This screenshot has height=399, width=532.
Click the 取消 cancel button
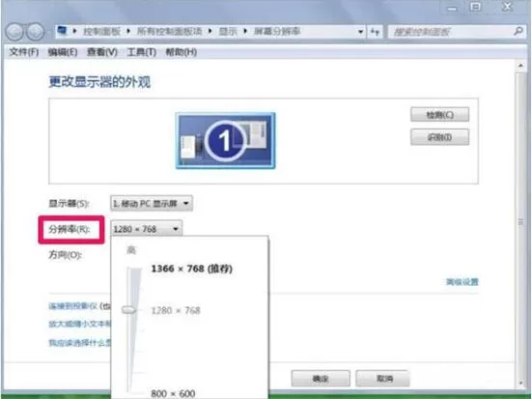pos(382,379)
